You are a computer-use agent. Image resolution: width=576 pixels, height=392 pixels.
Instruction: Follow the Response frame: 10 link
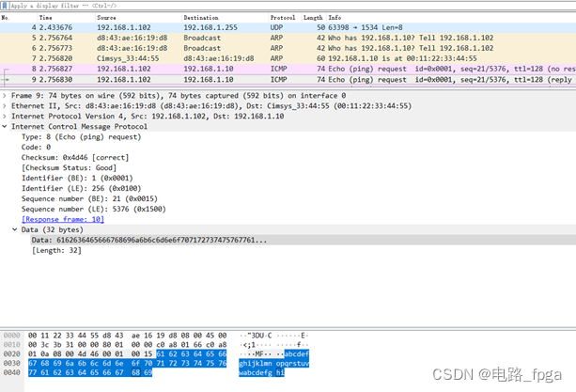click(x=63, y=219)
